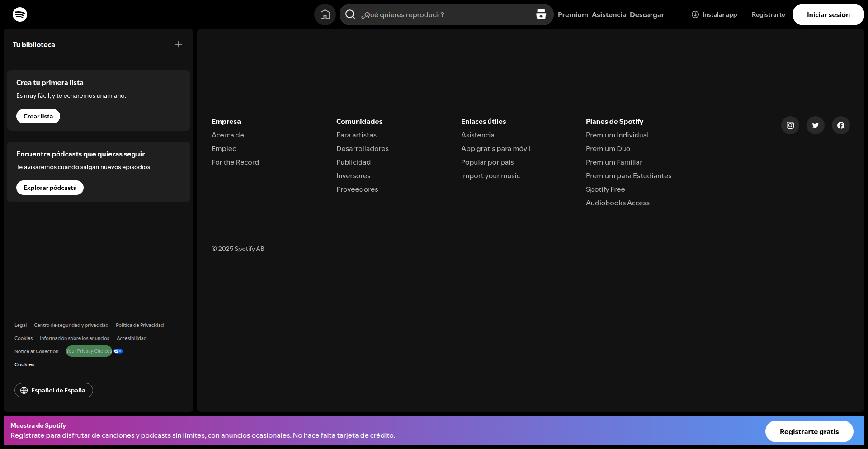Viewport: 868px width, 449px height.
Task: Click the Instalar app download link
Action: pyautogui.click(x=714, y=14)
